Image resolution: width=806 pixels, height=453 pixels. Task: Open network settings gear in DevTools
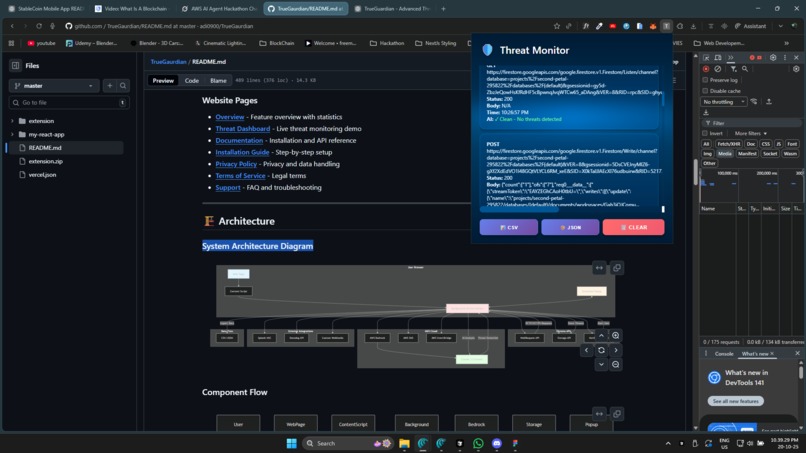796,69
